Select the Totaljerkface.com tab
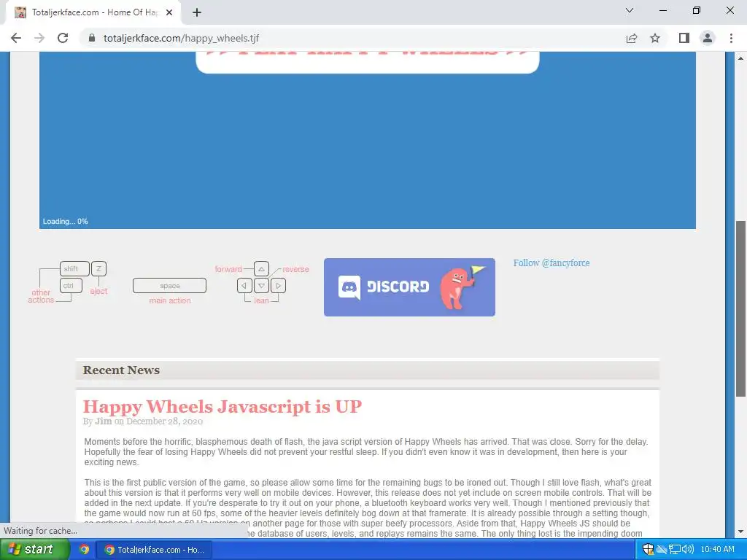747x560 pixels. click(93, 12)
